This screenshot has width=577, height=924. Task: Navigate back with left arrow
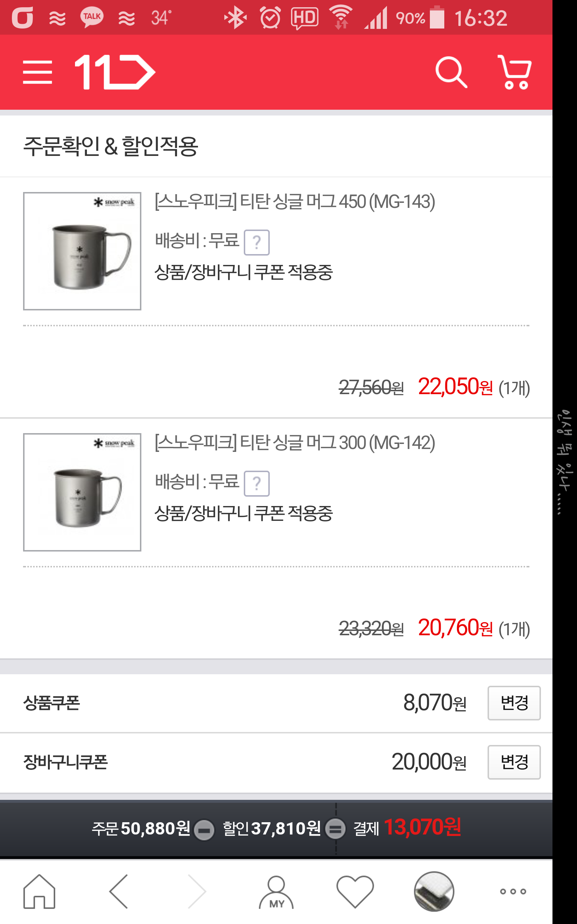119,891
